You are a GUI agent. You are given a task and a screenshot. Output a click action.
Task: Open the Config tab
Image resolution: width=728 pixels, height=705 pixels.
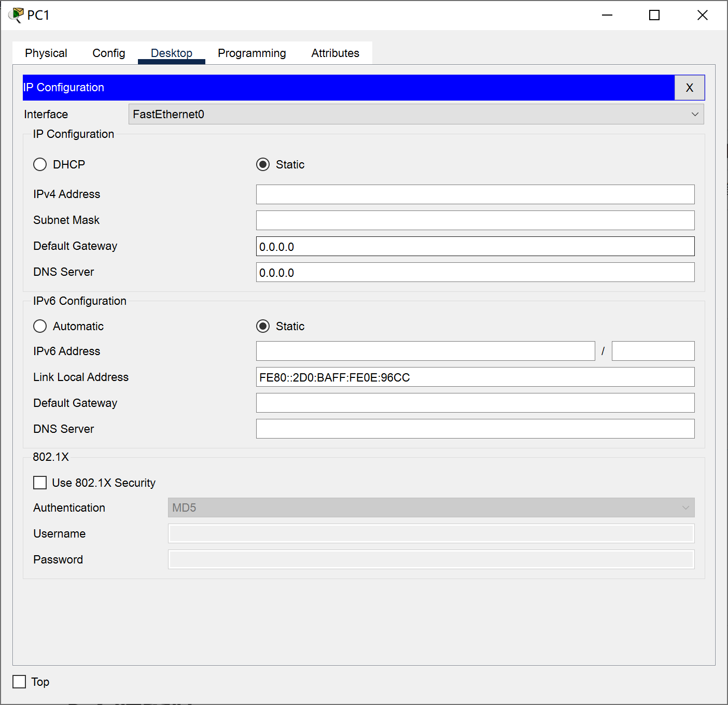tap(108, 53)
